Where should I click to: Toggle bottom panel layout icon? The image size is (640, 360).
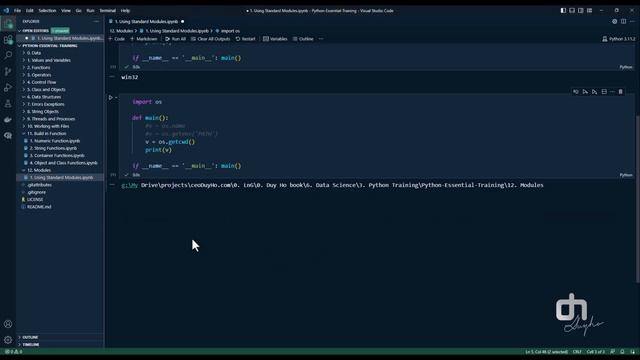click(x=572, y=11)
